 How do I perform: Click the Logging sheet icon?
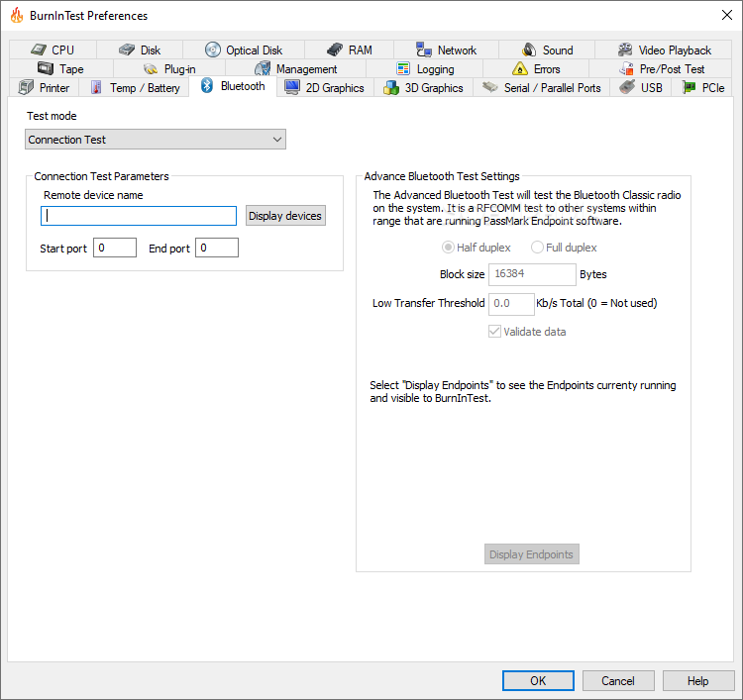tap(403, 68)
